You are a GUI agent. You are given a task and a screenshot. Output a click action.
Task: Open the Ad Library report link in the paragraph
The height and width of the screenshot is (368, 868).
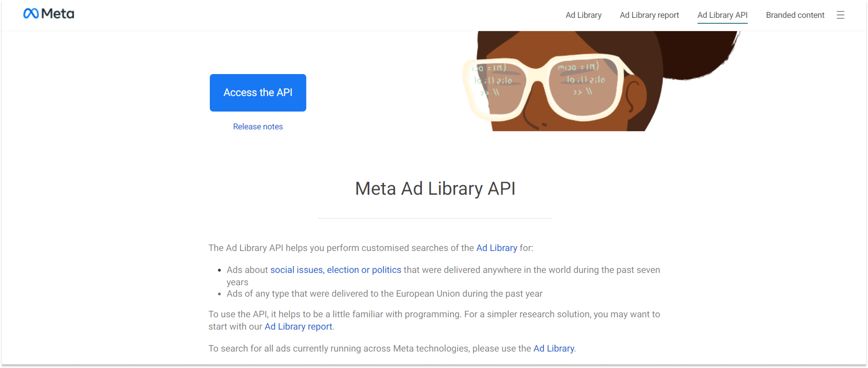pyautogui.click(x=298, y=327)
